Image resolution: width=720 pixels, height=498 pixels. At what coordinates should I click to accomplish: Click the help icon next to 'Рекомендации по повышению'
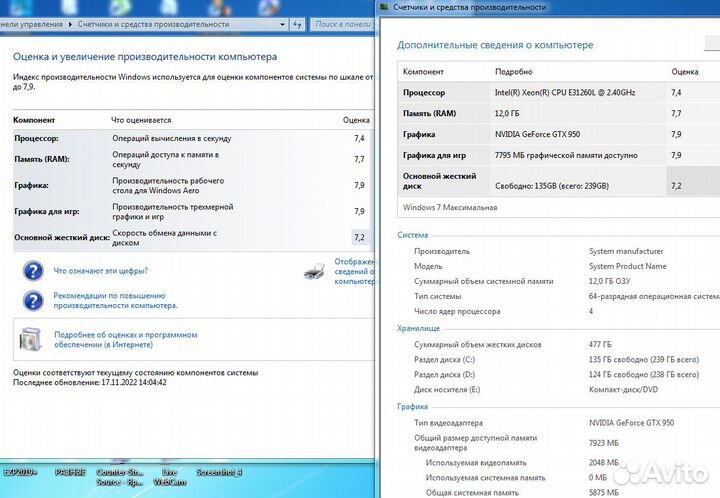(34, 300)
